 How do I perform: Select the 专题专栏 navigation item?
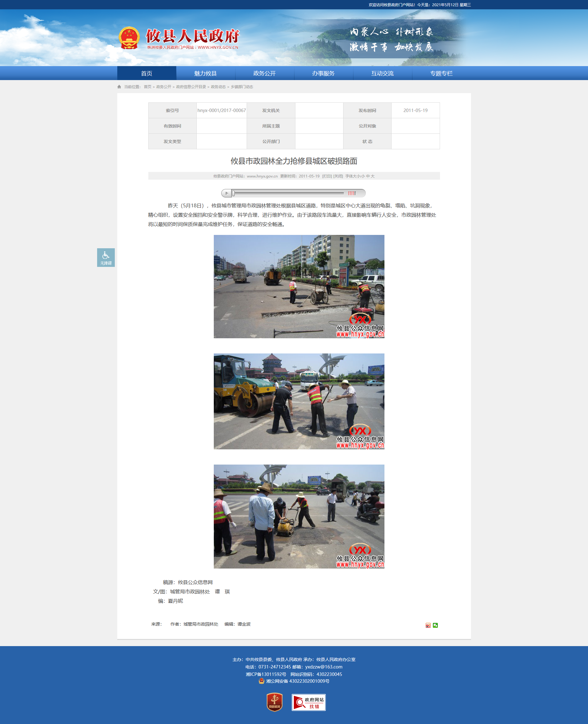click(441, 74)
